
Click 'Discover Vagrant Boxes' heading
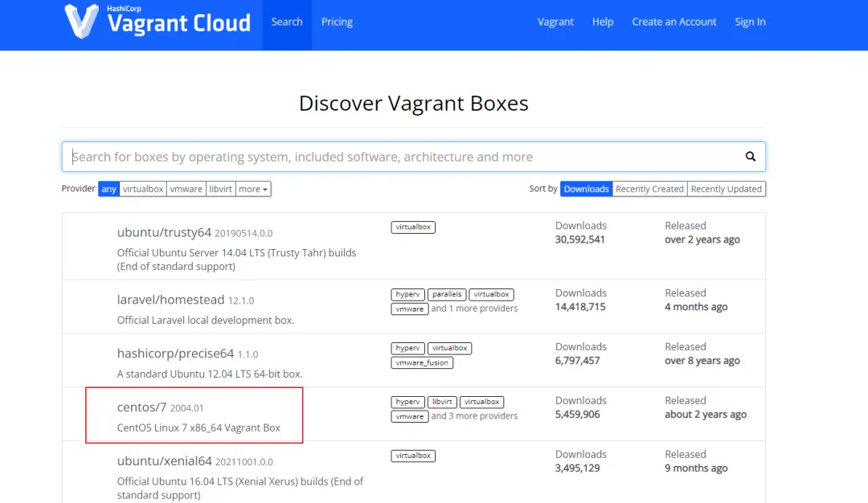click(414, 103)
